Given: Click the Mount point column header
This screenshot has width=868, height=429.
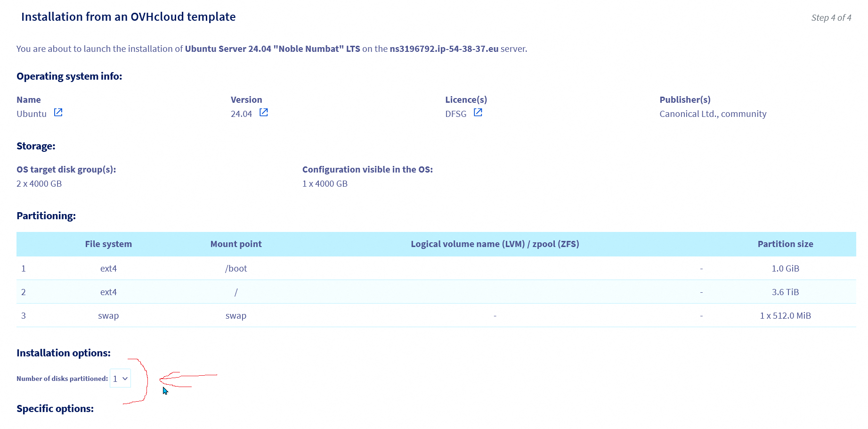Looking at the screenshot, I should coord(236,244).
